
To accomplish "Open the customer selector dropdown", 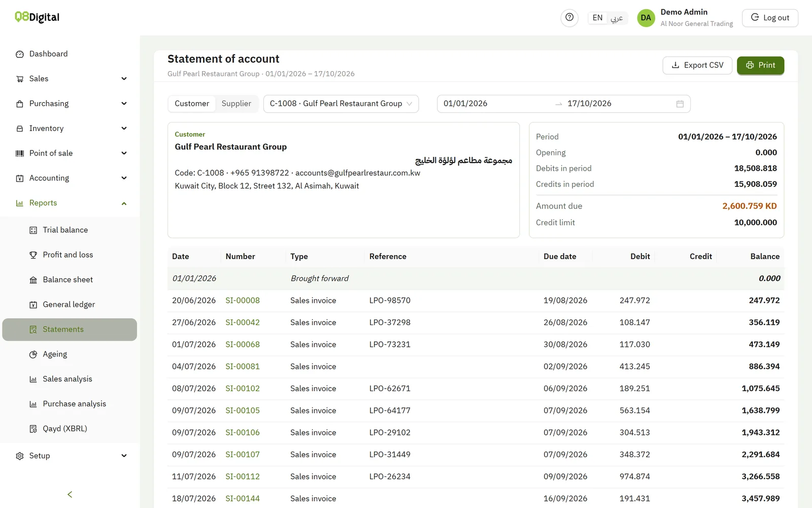I will 341,104.
